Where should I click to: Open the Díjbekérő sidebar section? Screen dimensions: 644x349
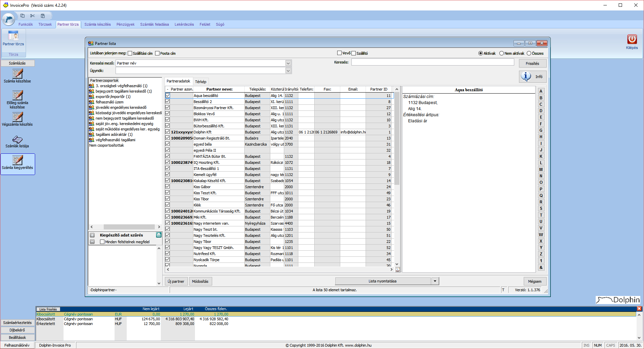[x=18, y=330]
